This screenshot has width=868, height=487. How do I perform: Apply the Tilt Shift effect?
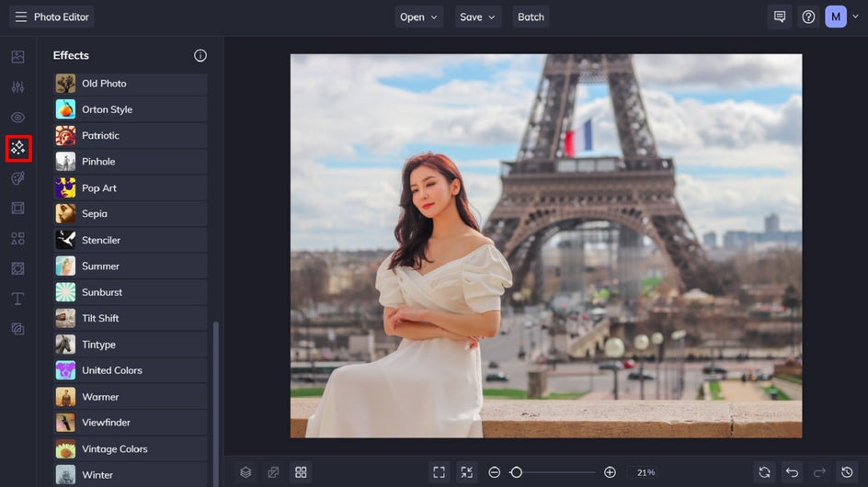(x=131, y=318)
